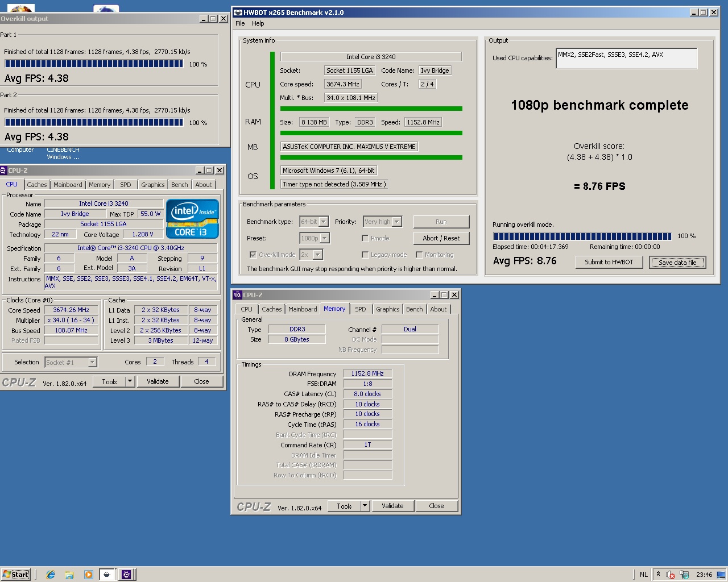
Task: Click the Intel Core i3 logo
Action: [192, 218]
